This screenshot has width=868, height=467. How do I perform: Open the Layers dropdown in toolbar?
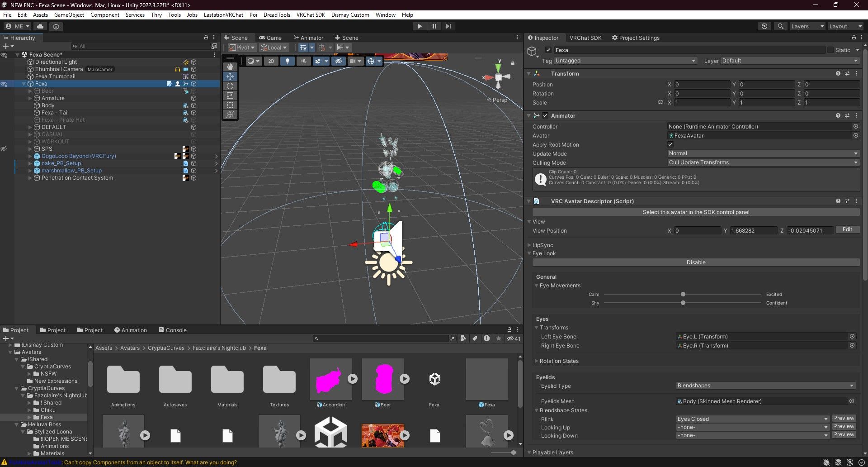pos(807,26)
